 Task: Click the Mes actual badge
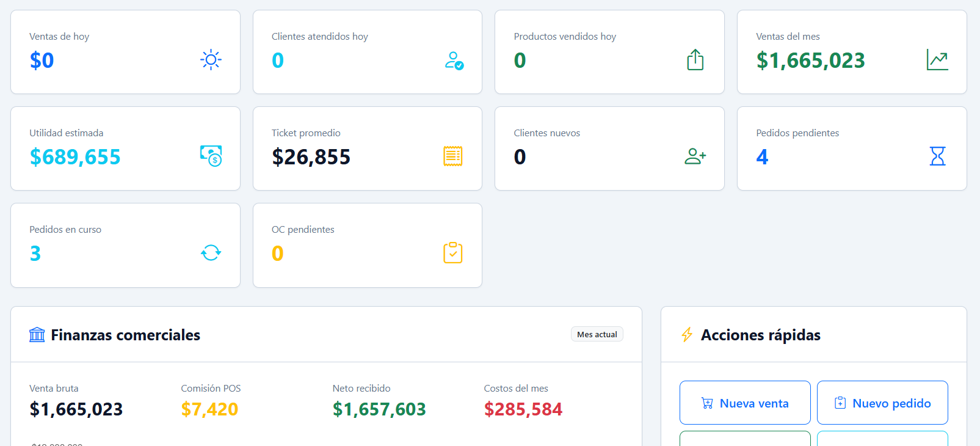[x=597, y=334]
